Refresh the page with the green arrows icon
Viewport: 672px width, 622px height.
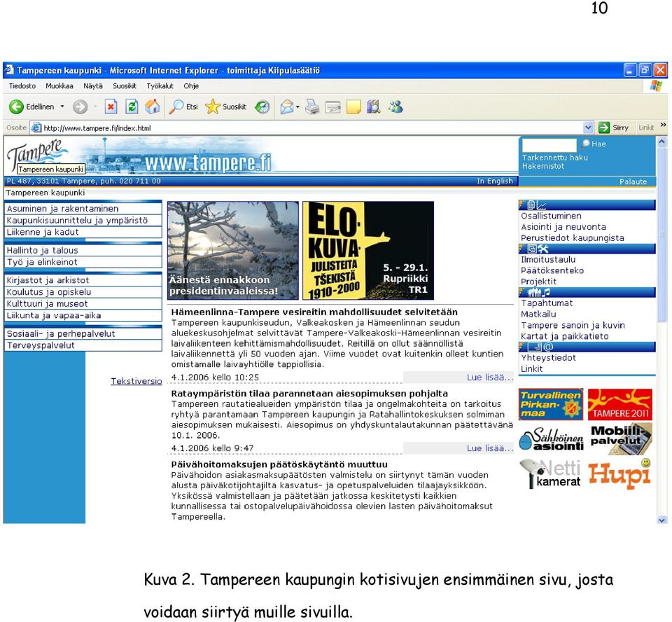132,106
